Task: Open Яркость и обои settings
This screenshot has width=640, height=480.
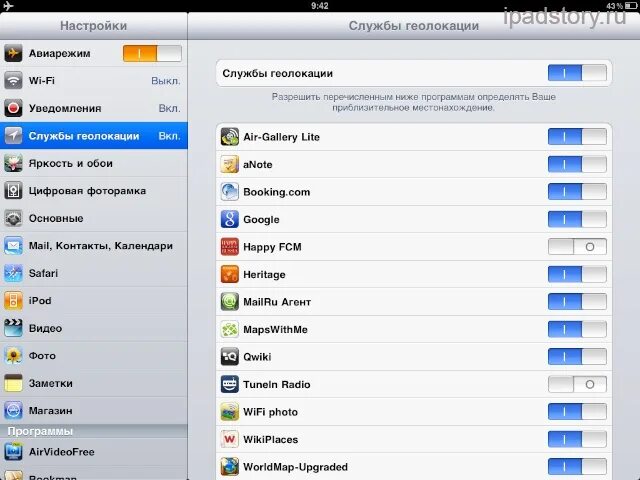Action: point(93,163)
